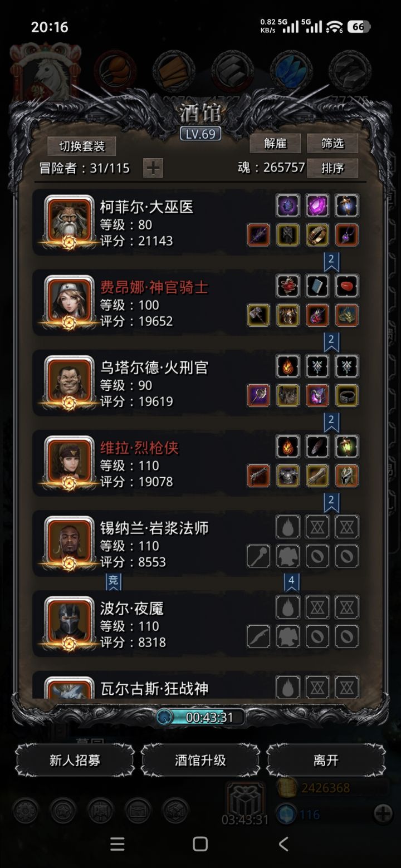Image resolution: width=401 pixels, height=868 pixels.
Task: Tap the 酒馆升级 upgrade button
Action: click(200, 760)
